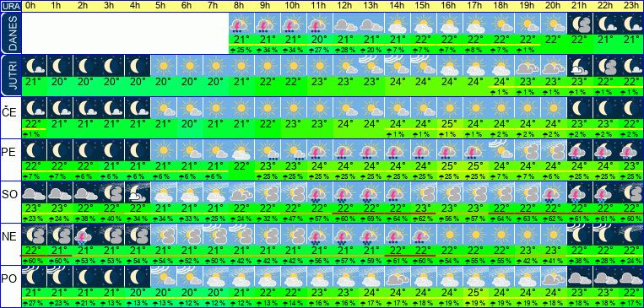Click the PE 9h sun with showers icon
This screenshot has width=644, height=308.
[x=267, y=150]
